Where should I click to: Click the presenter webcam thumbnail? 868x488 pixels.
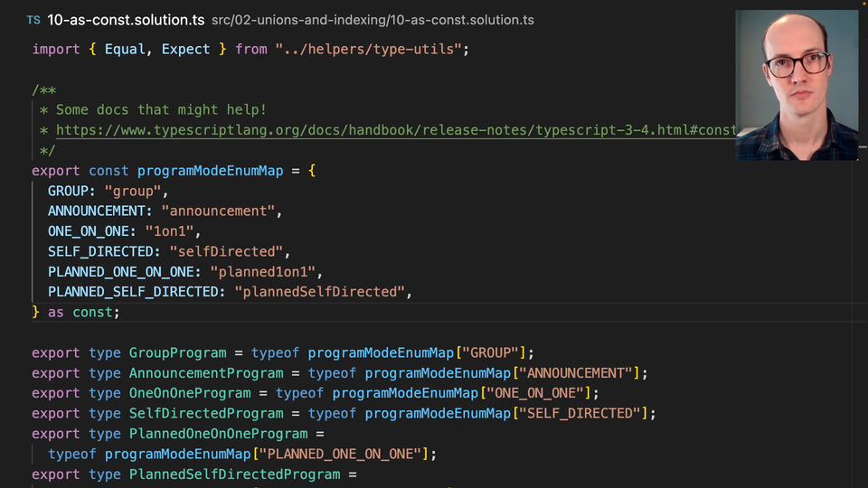797,85
